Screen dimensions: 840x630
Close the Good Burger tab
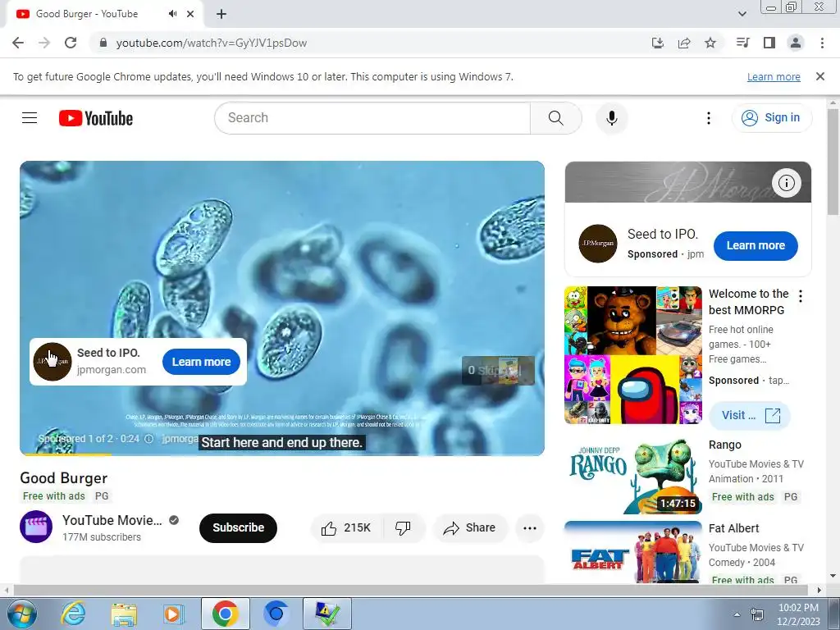tap(190, 14)
